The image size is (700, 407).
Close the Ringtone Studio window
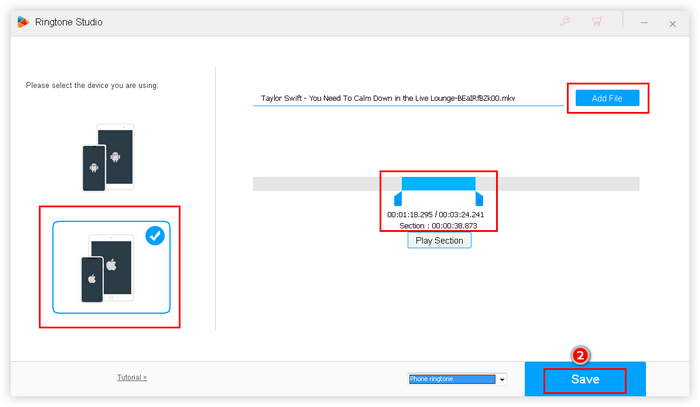tap(672, 24)
